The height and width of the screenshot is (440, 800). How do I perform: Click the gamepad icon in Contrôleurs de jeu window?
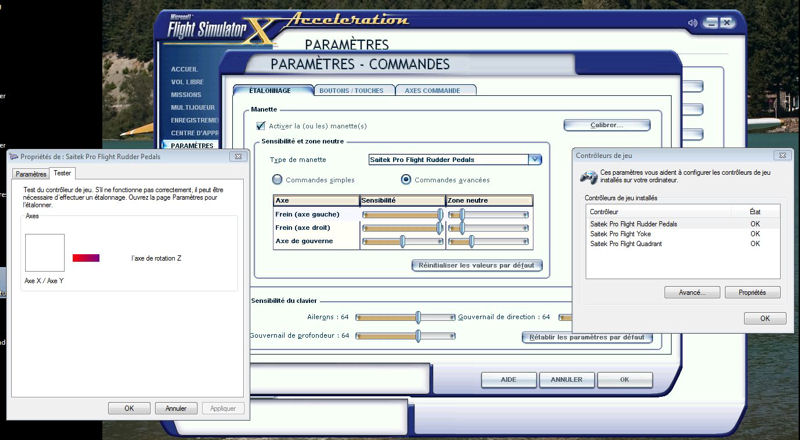(589, 178)
